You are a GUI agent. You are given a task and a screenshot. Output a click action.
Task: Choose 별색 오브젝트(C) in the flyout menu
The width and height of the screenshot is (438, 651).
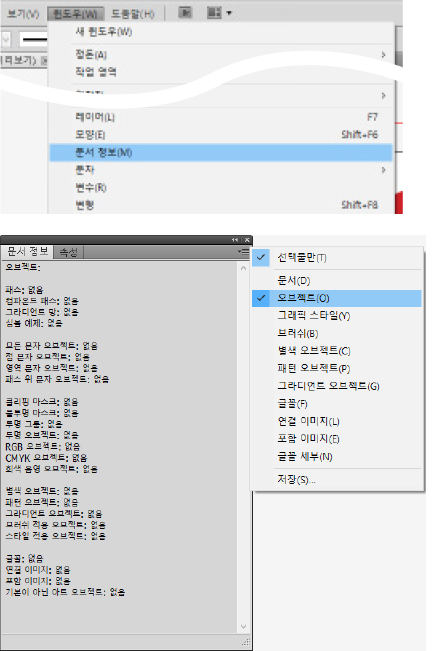point(337,351)
